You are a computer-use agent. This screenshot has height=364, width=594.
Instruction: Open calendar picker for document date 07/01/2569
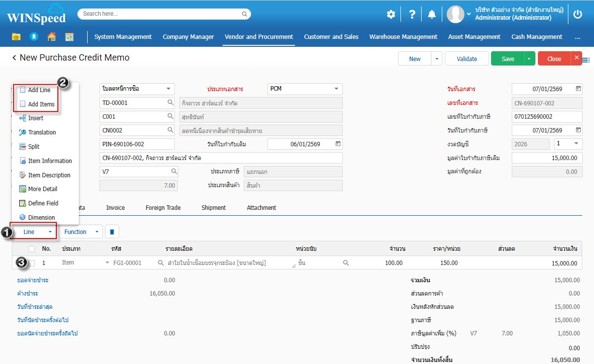578,89
